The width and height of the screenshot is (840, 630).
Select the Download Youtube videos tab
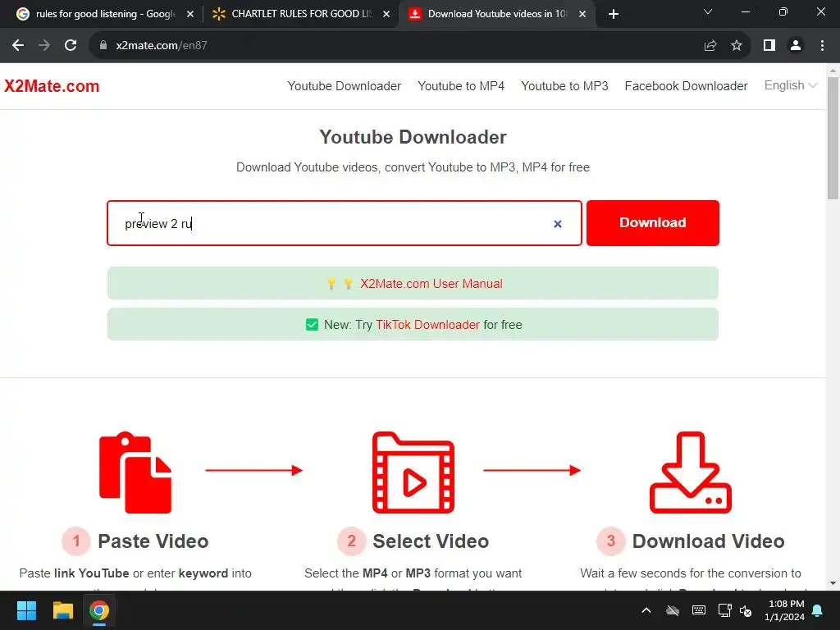[498, 14]
